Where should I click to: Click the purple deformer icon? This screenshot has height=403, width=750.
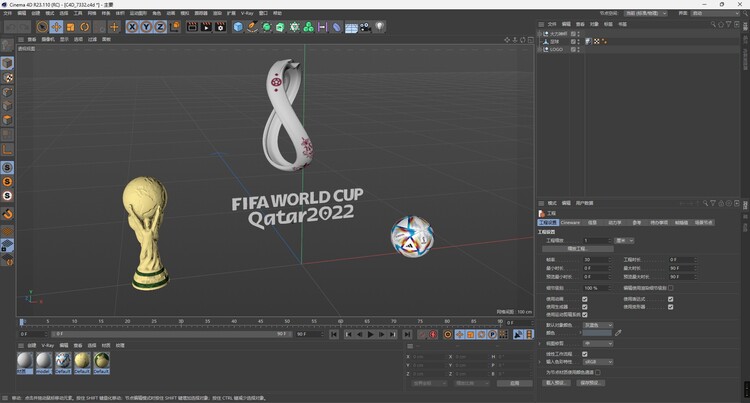coord(337,27)
